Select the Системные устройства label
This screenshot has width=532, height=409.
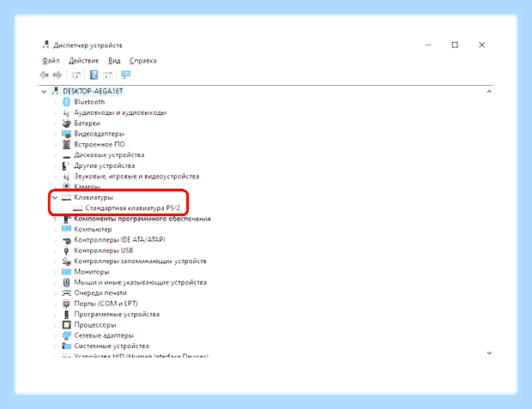(112, 346)
